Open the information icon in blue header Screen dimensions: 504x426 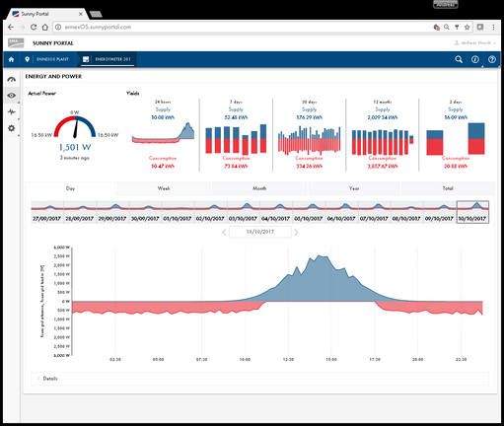tap(475, 59)
